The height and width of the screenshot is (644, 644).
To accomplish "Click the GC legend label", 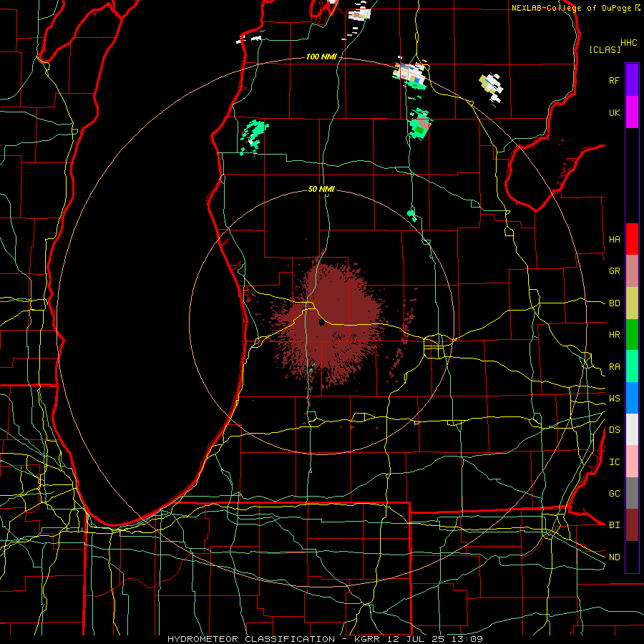I will pyautogui.click(x=614, y=494).
